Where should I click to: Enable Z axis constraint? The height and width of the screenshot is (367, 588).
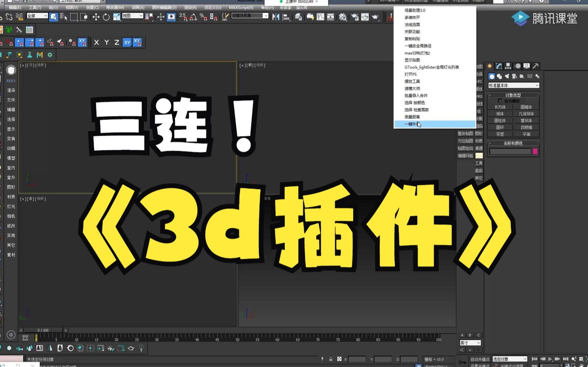(117, 42)
